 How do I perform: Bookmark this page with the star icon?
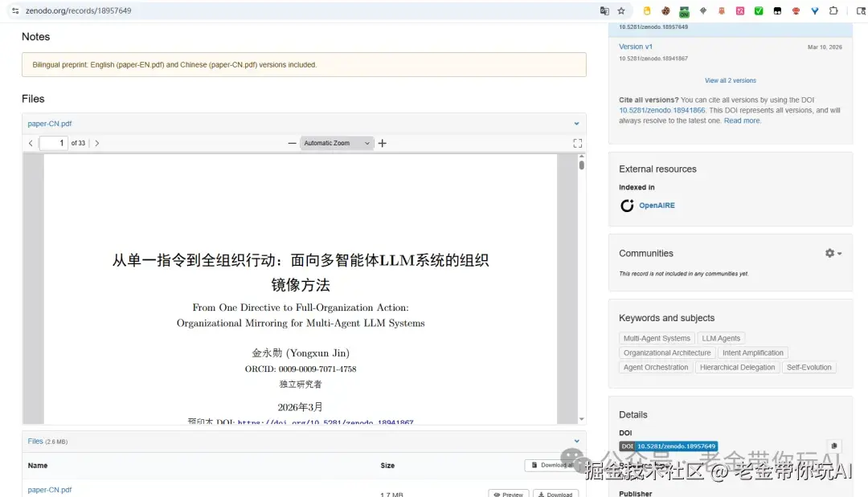tap(621, 10)
